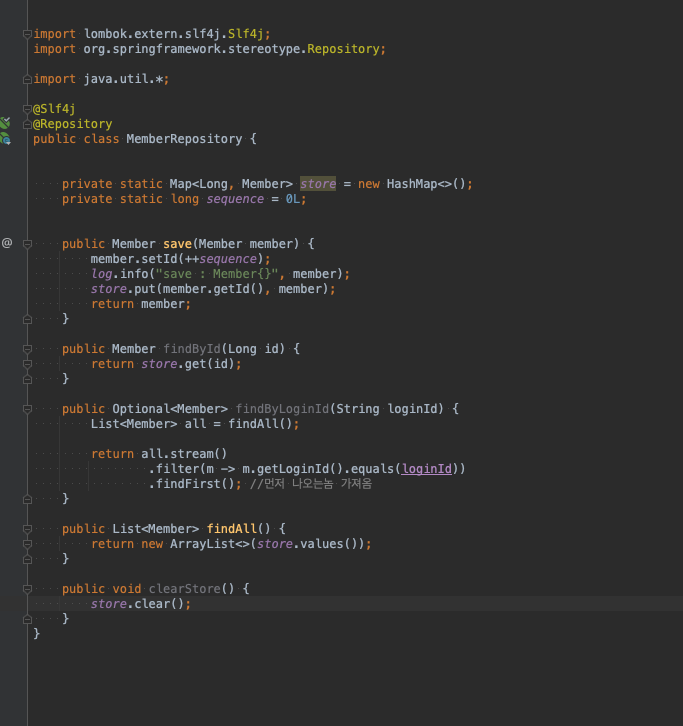This screenshot has width=683, height=726.
Task: Collapse the findByLoginId method fold marker
Action: tap(27, 409)
